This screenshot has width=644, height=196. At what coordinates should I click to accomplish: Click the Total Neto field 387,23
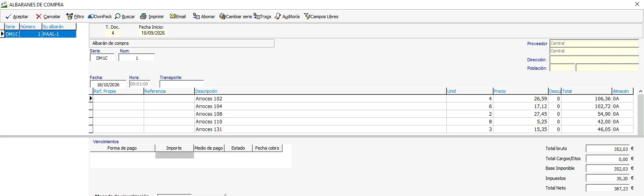tap(608, 188)
